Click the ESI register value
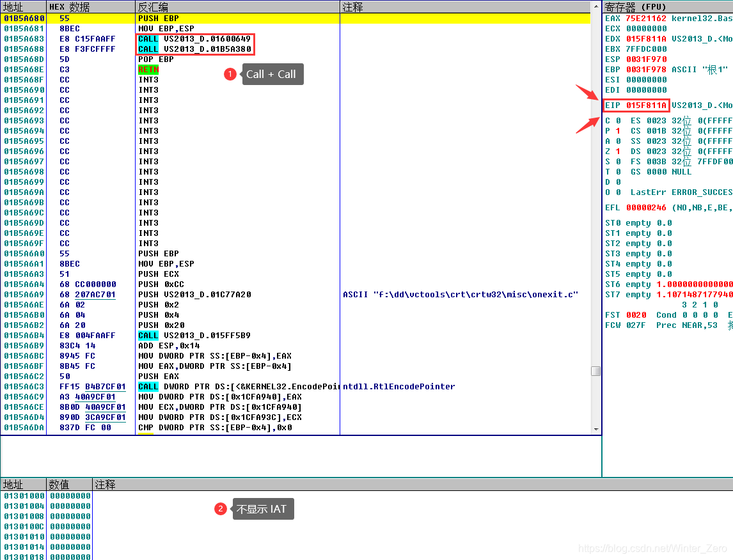Screen dimensions: 733x560 pyautogui.click(x=646, y=80)
